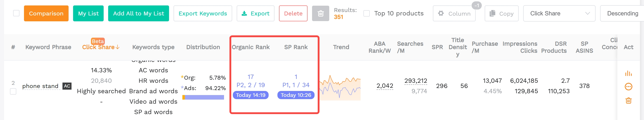The image size is (644, 120).
Task: Click the orange Comparison button
Action: click(46, 13)
